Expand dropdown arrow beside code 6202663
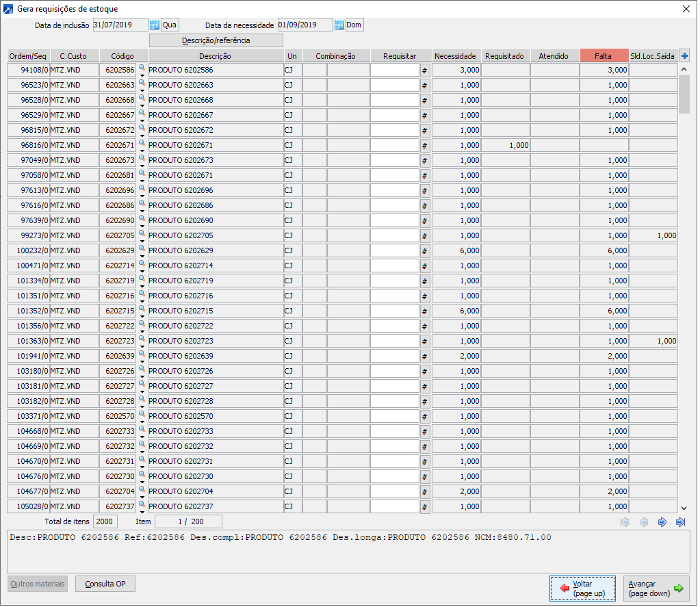This screenshot has height=607, width=700. click(x=142, y=90)
